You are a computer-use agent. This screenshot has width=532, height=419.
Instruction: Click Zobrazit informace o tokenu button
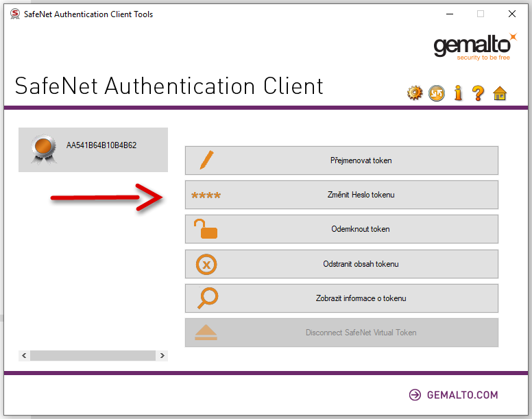coord(341,298)
